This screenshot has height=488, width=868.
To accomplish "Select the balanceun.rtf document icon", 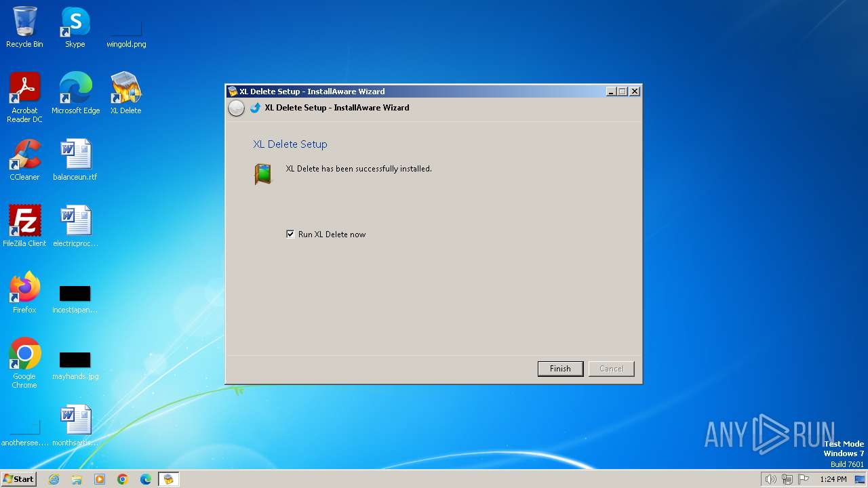I will coord(75,159).
